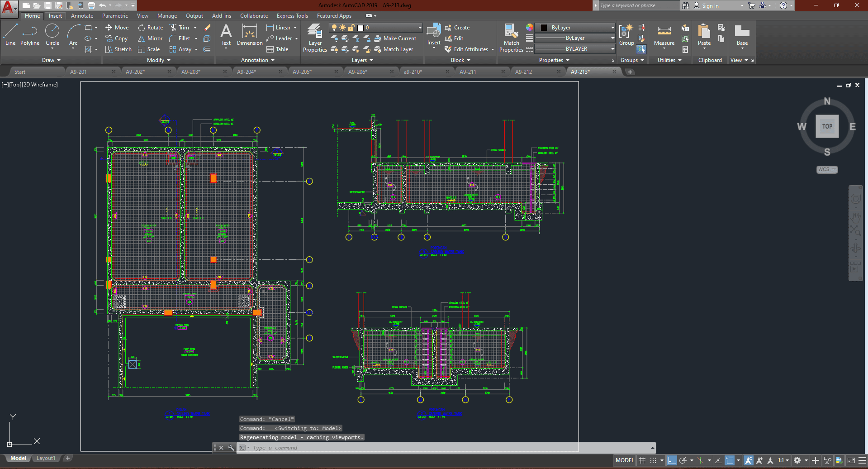Screen dimensions: 868x469
Task: Toggle grid display in status bar
Action: coord(642,460)
